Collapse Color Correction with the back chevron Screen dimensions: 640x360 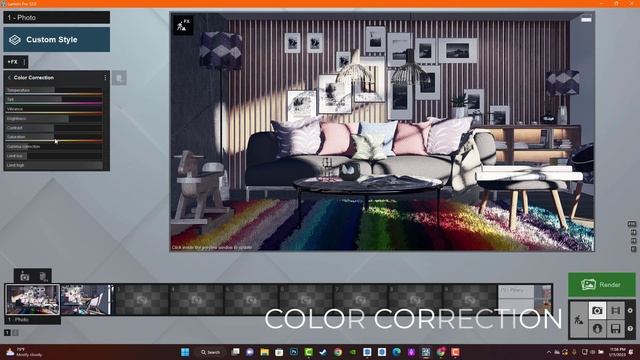click(x=9, y=78)
